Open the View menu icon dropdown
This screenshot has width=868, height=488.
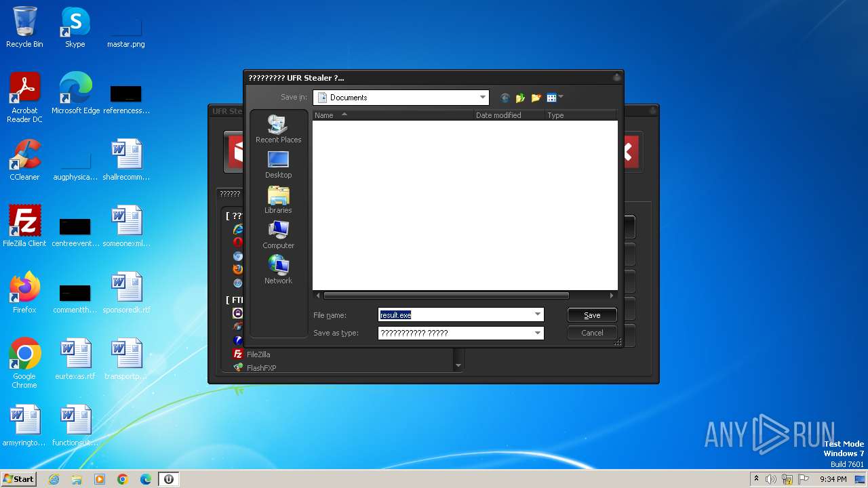point(555,98)
